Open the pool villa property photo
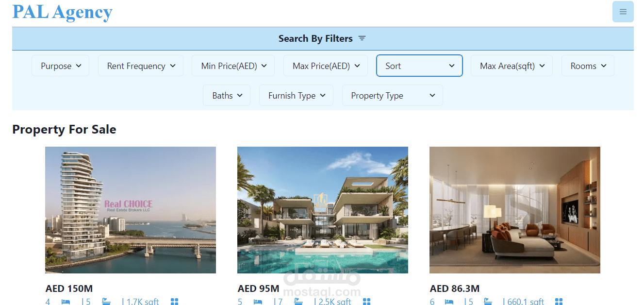This screenshot has width=644, height=305. click(x=323, y=210)
